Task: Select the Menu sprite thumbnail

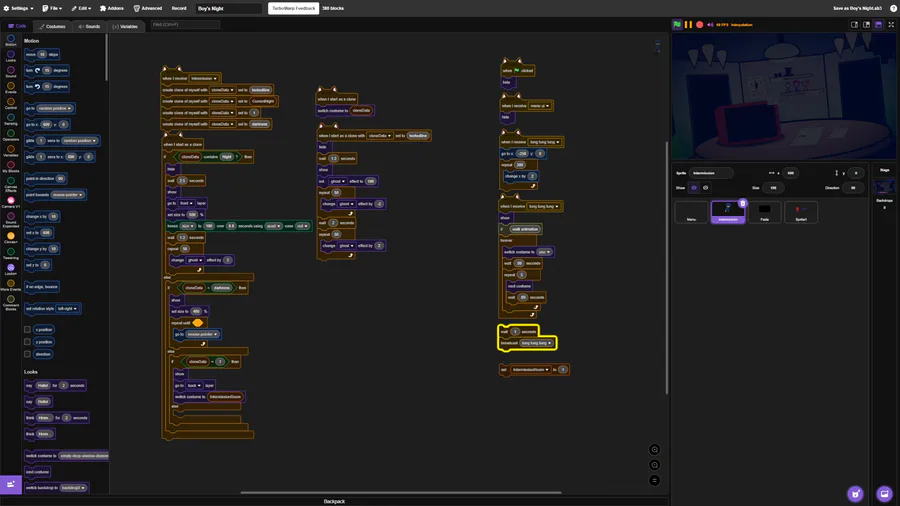Action: (x=691, y=212)
